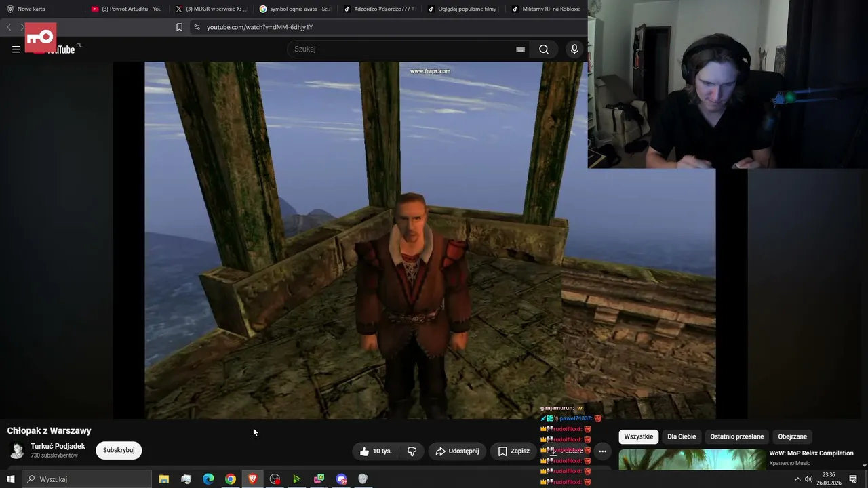
Task: Share the video using Udostępnij
Action: [x=458, y=451]
